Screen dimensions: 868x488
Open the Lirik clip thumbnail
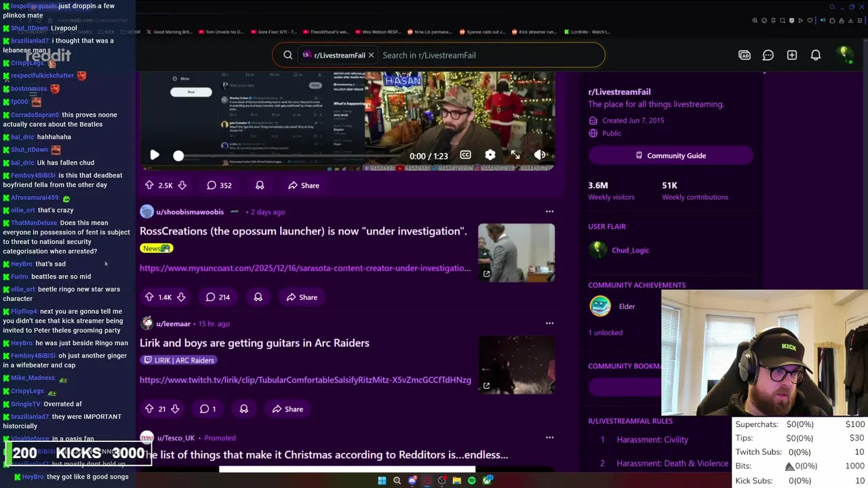(x=516, y=365)
